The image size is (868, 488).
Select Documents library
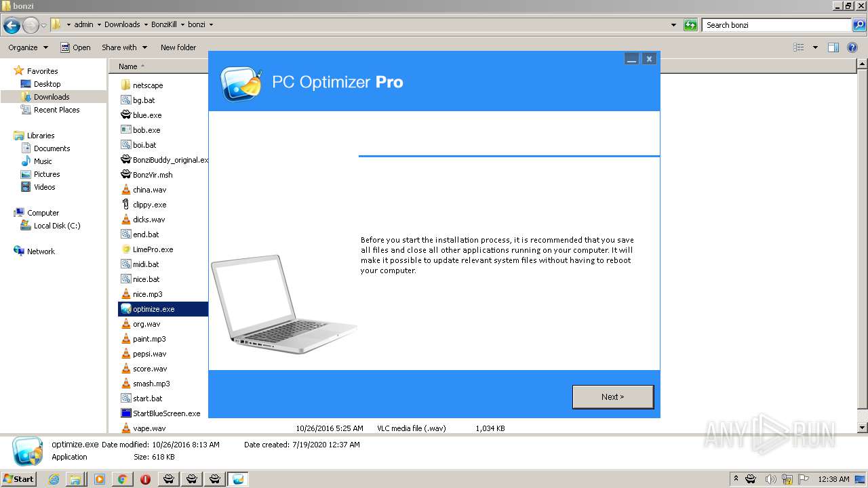(52, 148)
